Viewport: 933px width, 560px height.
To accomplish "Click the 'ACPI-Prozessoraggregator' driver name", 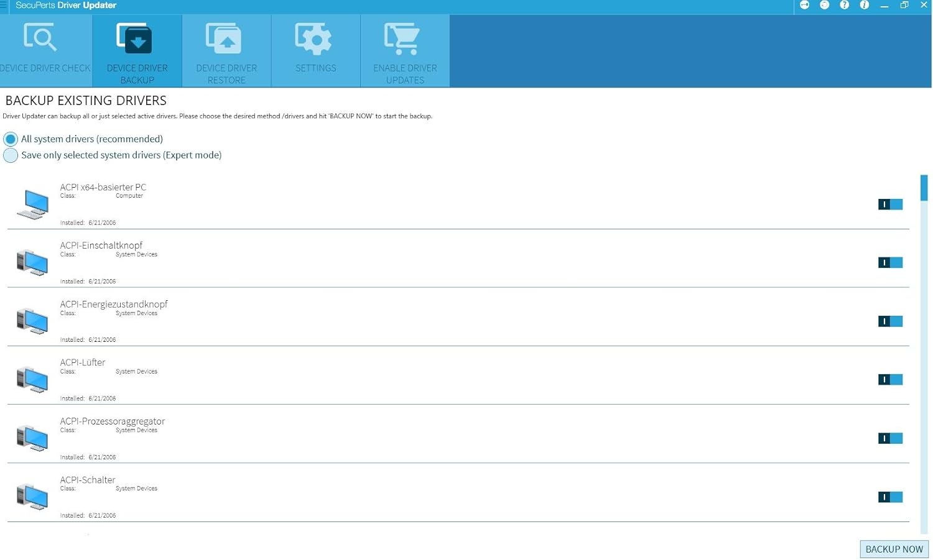I will tap(113, 421).
